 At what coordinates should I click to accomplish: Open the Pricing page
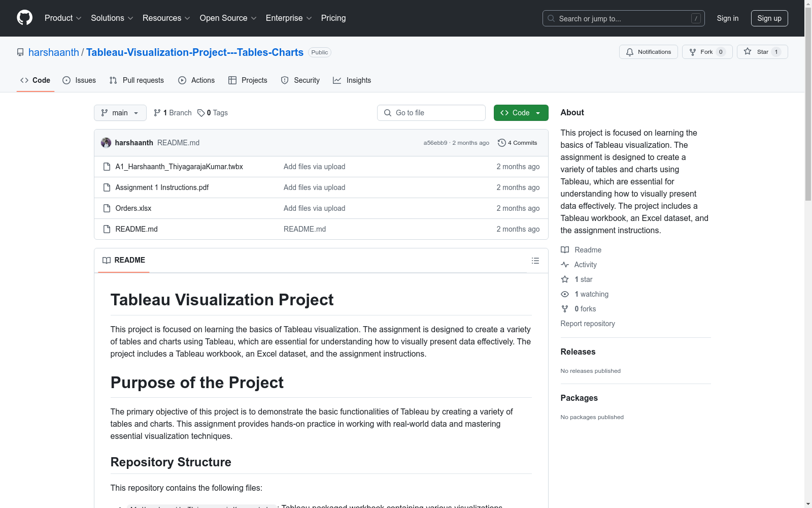[333, 18]
